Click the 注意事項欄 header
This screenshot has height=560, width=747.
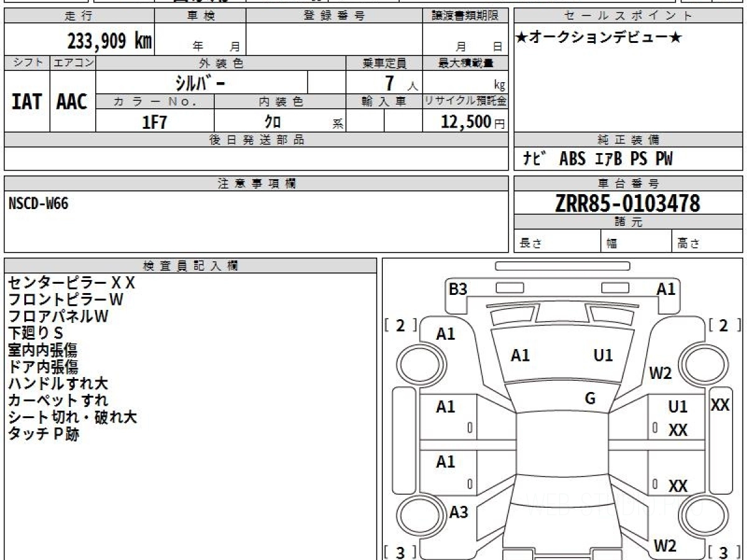256,184
